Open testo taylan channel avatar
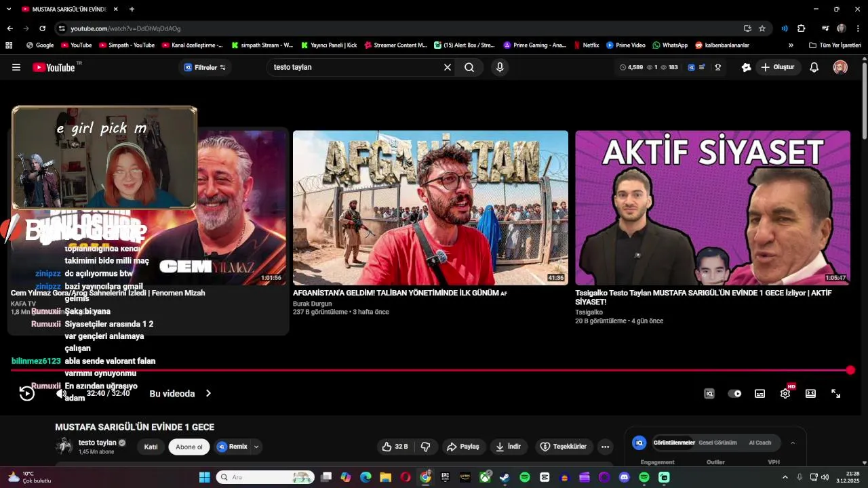The width and height of the screenshot is (868, 488). 64,446
